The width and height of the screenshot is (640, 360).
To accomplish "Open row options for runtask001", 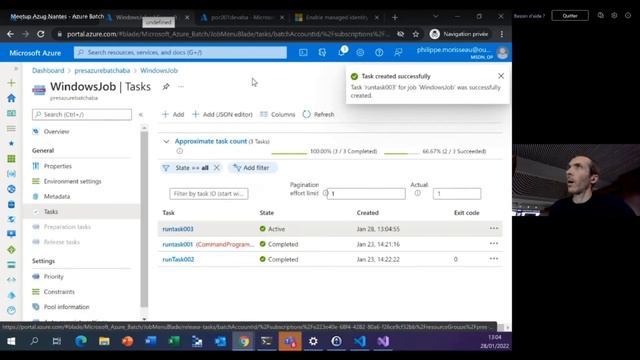I will click(494, 244).
